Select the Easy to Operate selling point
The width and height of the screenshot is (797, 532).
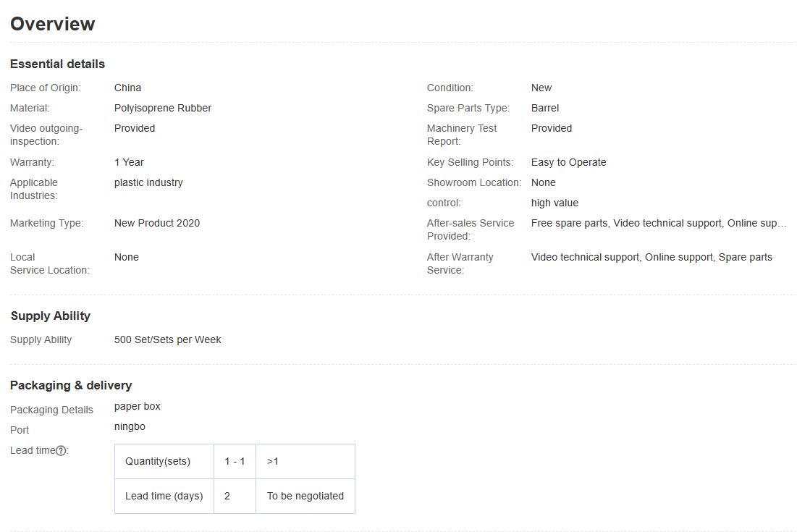pyautogui.click(x=568, y=162)
